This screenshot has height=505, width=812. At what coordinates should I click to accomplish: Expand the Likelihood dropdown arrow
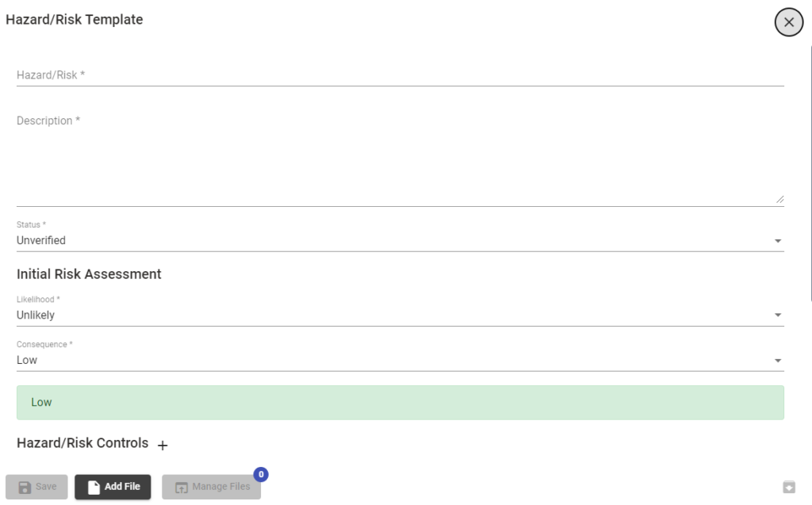[778, 315]
